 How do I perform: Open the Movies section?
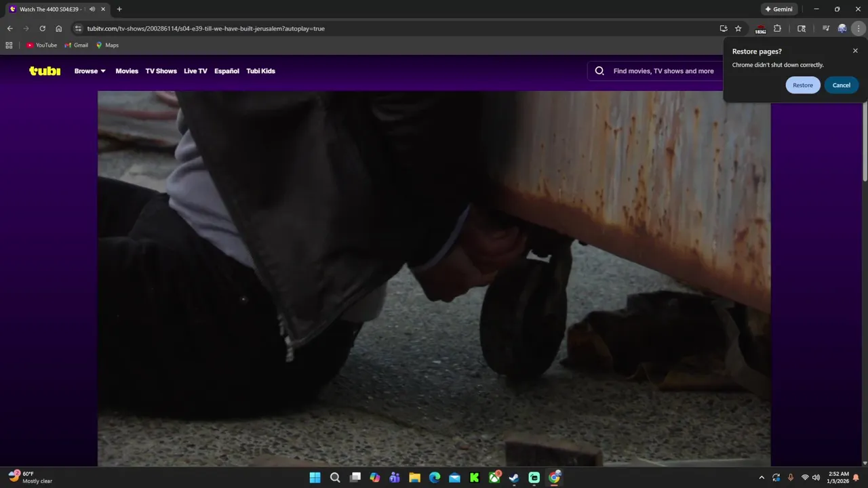coord(127,70)
